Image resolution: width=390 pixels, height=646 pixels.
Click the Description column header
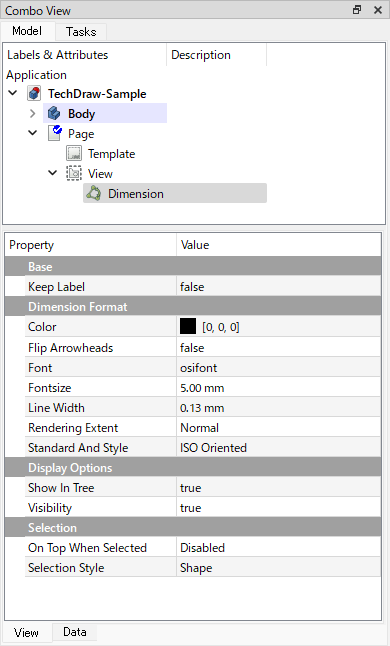click(x=217, y=55)
